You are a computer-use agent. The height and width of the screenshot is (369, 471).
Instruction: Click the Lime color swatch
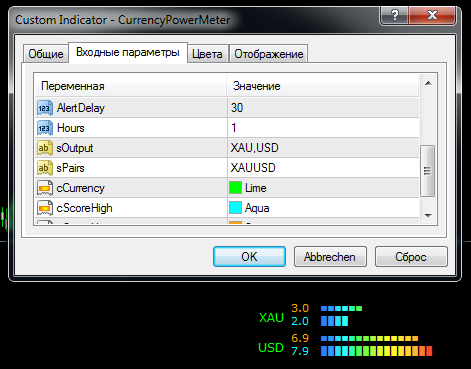point(235,188)
